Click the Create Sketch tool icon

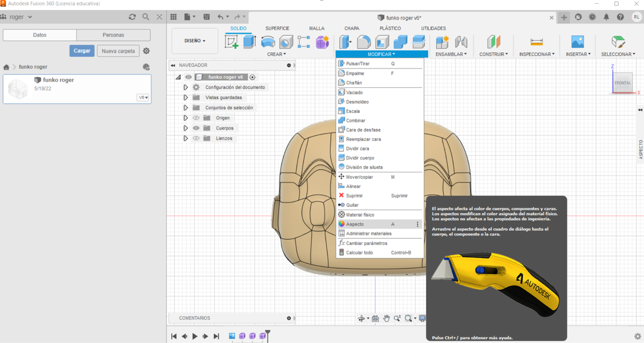tap(231, 42)
